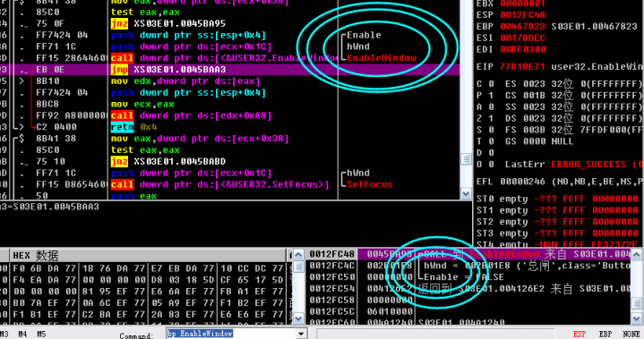Screen dimensions: 644x339
Task: Click the stack pane scrollbar thumb
Action: [636, 303]
